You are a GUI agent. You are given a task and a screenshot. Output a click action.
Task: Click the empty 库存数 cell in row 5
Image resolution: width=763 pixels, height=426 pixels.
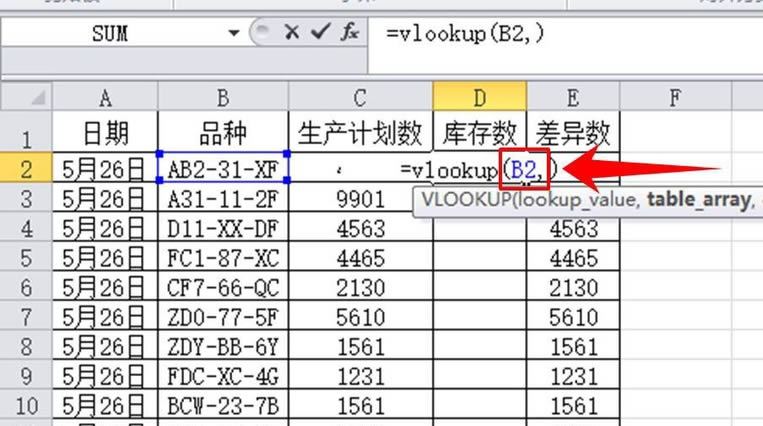pyautogui.click(x=480, y=258)
